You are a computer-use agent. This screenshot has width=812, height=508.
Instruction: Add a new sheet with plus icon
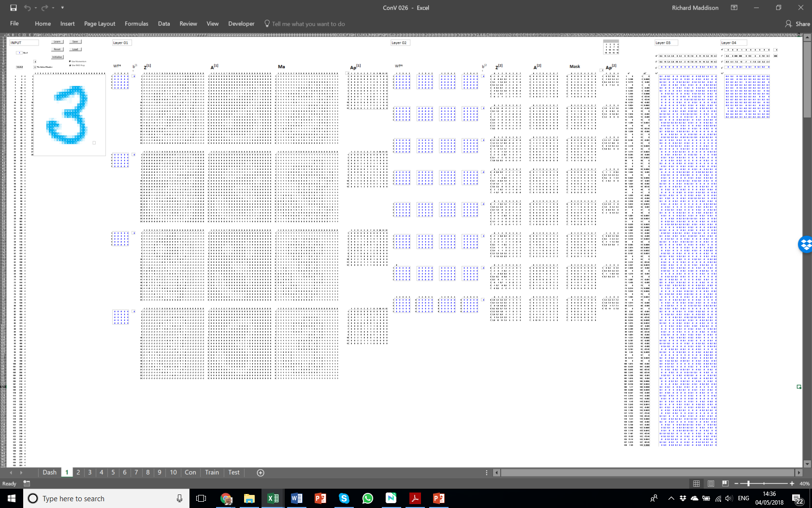click(261, 473)
